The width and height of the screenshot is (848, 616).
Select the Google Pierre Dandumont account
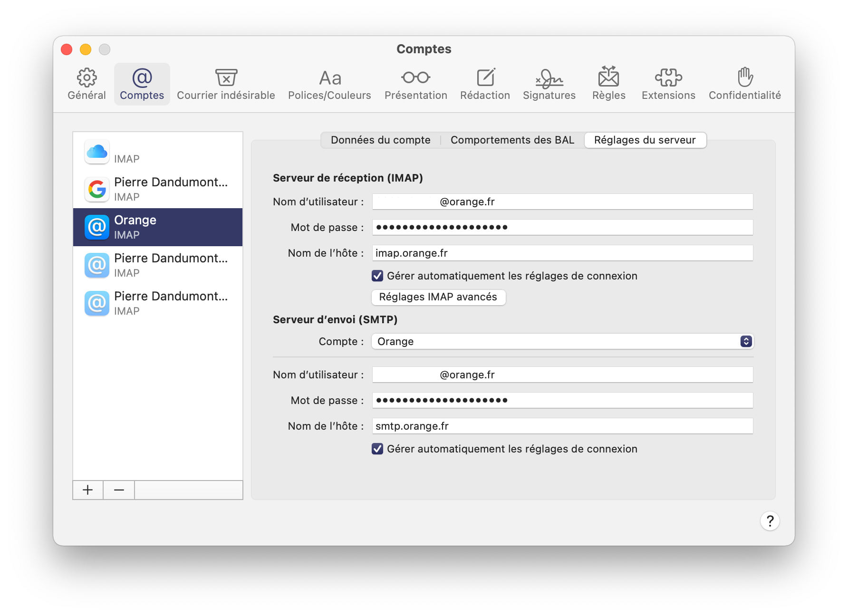(x=158, y=189)
